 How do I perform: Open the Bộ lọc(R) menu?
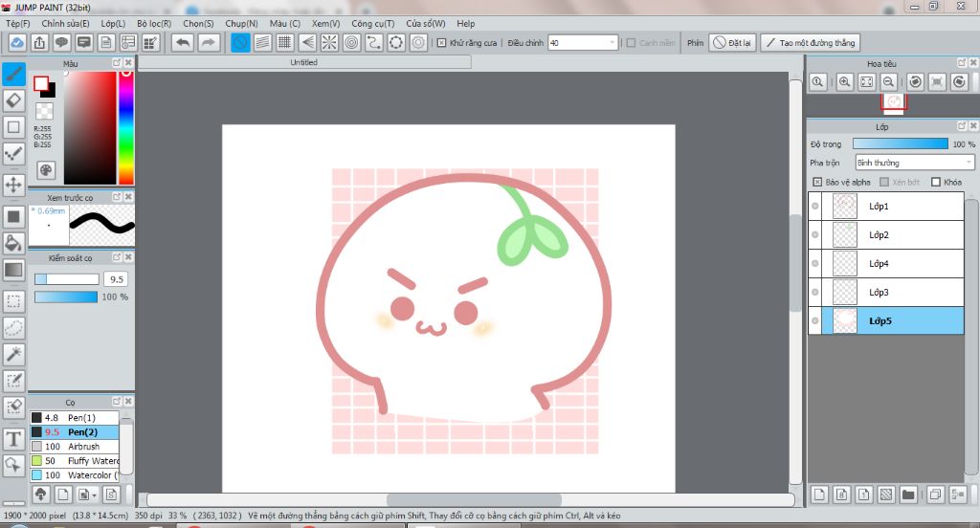pos(154,24)
